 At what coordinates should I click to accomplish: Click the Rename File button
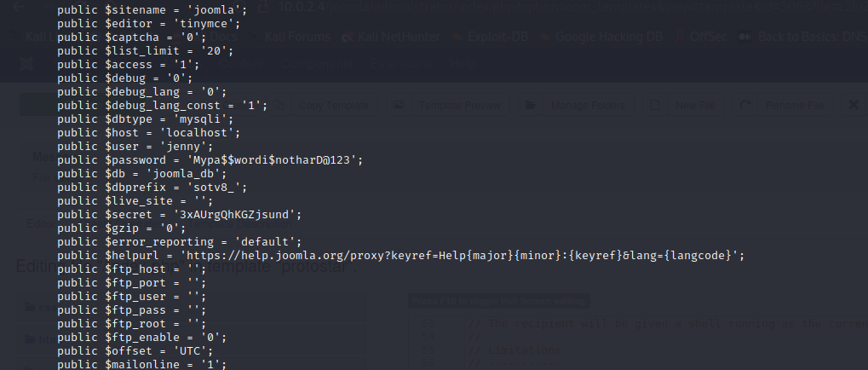784,105
